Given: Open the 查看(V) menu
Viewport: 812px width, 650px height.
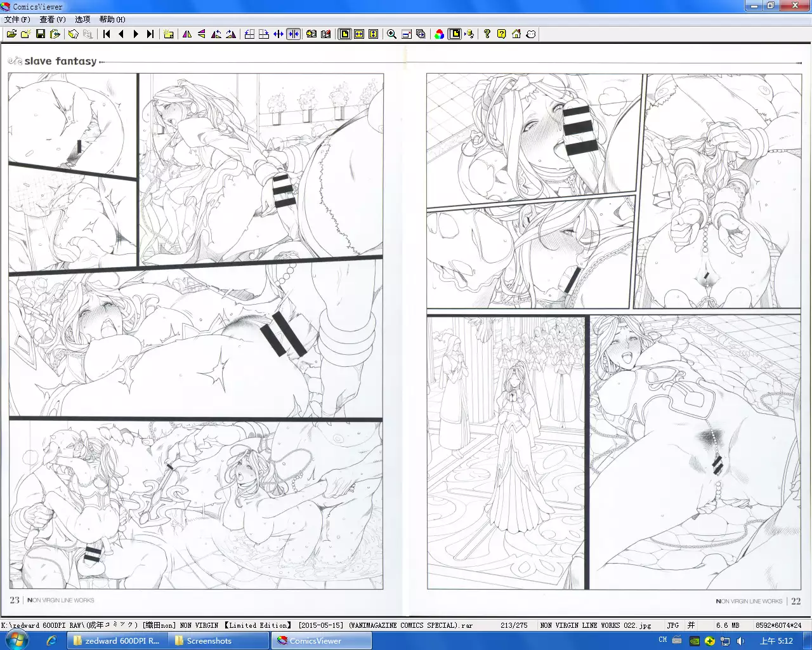Looking at the screenshot, I should point(53,20).
